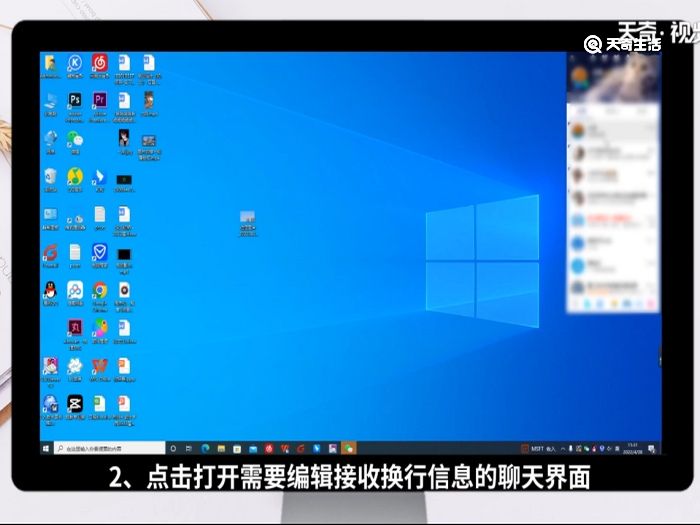Open the image file in desktop center
The height and width of the screenshot is (525, 700).
pyautogui.click(x=248, y=217)
